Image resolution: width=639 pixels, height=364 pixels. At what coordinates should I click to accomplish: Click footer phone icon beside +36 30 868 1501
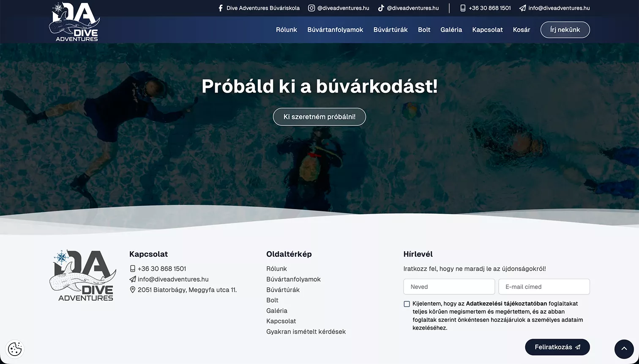pyautogui.click(x=133, y=269)
